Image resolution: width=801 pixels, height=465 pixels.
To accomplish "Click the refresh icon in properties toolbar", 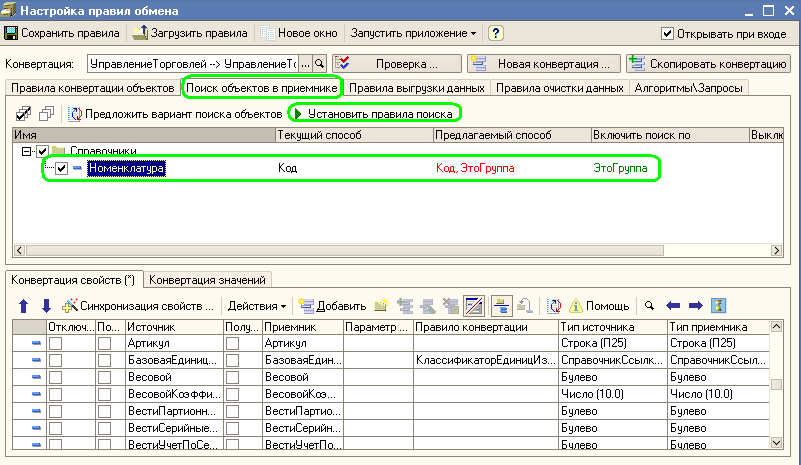I will click(554, 306).
